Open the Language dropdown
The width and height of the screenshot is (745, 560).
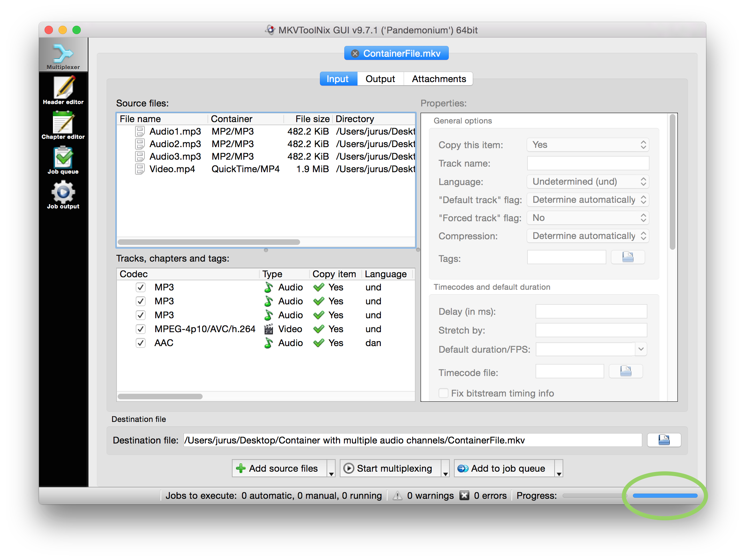(588, 182)
